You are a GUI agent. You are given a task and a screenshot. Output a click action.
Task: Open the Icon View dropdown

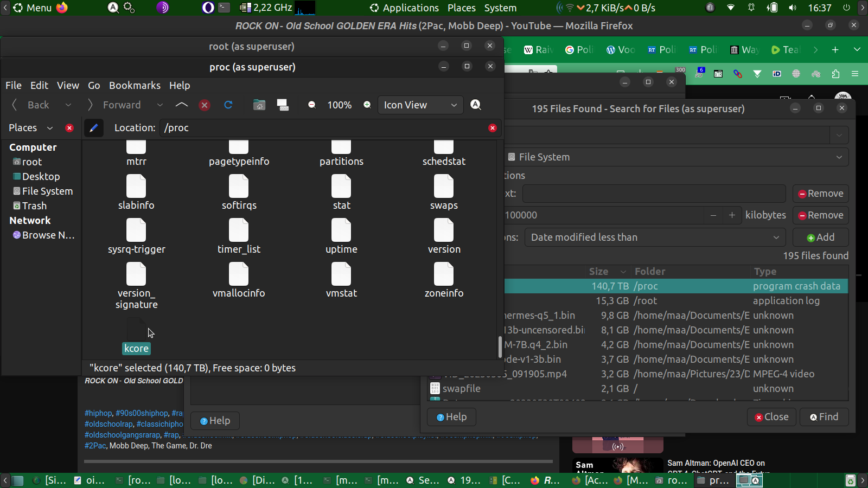coord(421,105)
